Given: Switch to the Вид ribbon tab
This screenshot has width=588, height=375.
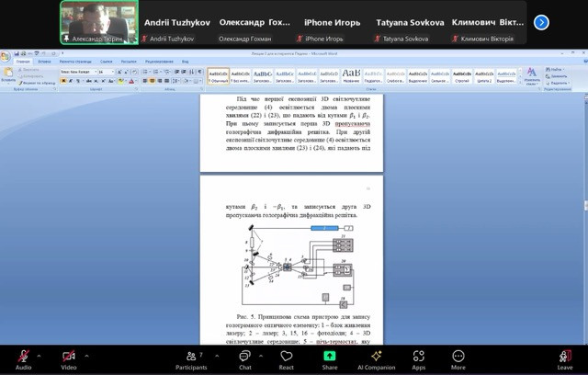Looking at the screenshot, I should click(186, 62).
